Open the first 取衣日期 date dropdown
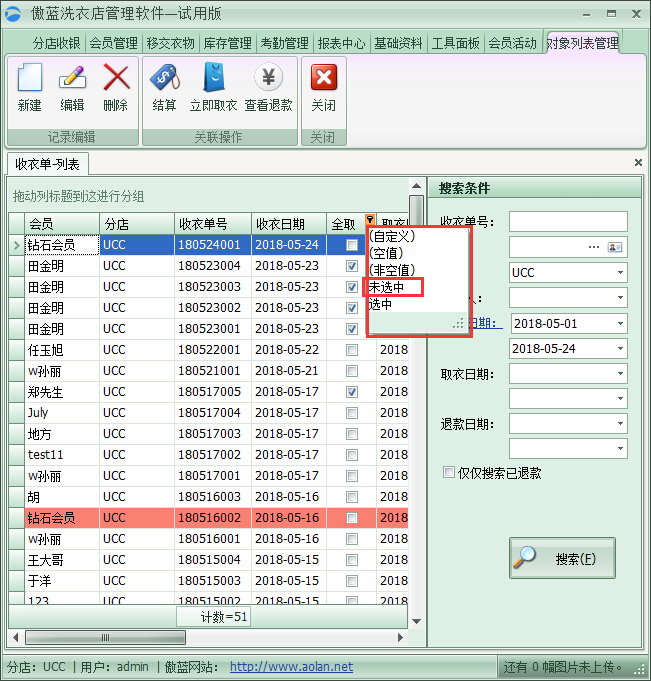This screenshot has height=681, width=651. pyautogui.click(x=619, y=374)
